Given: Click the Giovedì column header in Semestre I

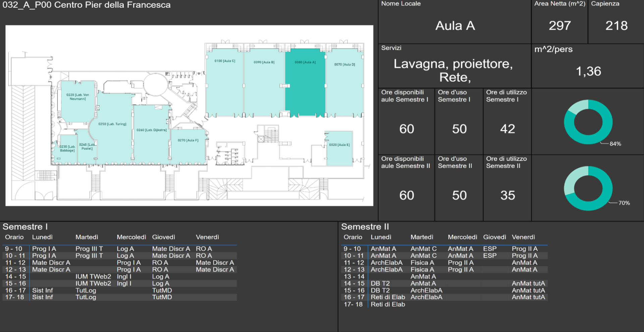Looking at the screenshot, I should (x=163, y=237).
